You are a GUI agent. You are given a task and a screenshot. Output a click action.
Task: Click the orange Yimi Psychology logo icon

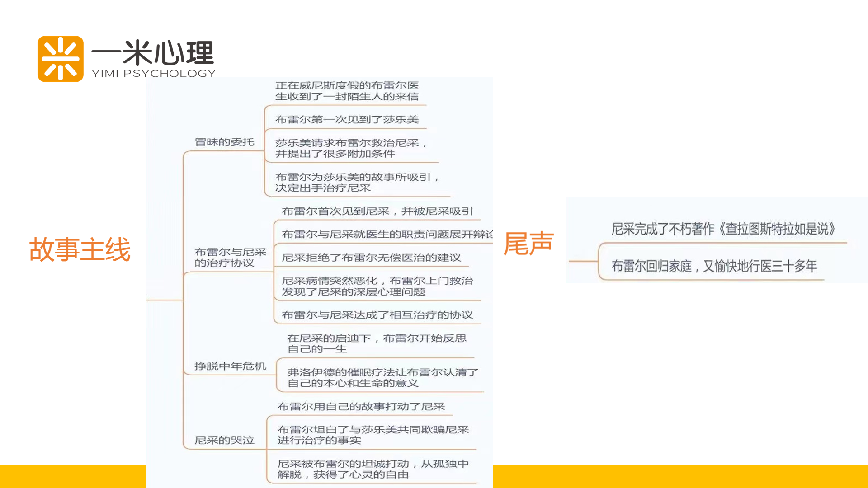point(61,59)
